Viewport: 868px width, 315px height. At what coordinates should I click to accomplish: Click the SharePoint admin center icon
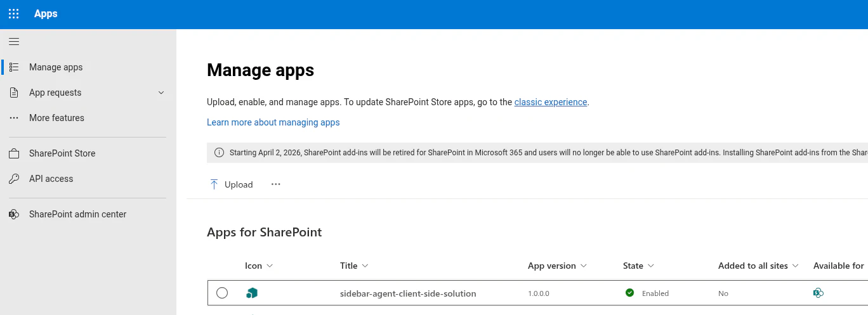tap(14, 214)
